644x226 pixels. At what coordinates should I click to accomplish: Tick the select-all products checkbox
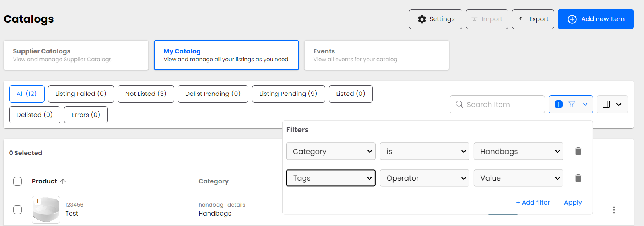(17, 181)
